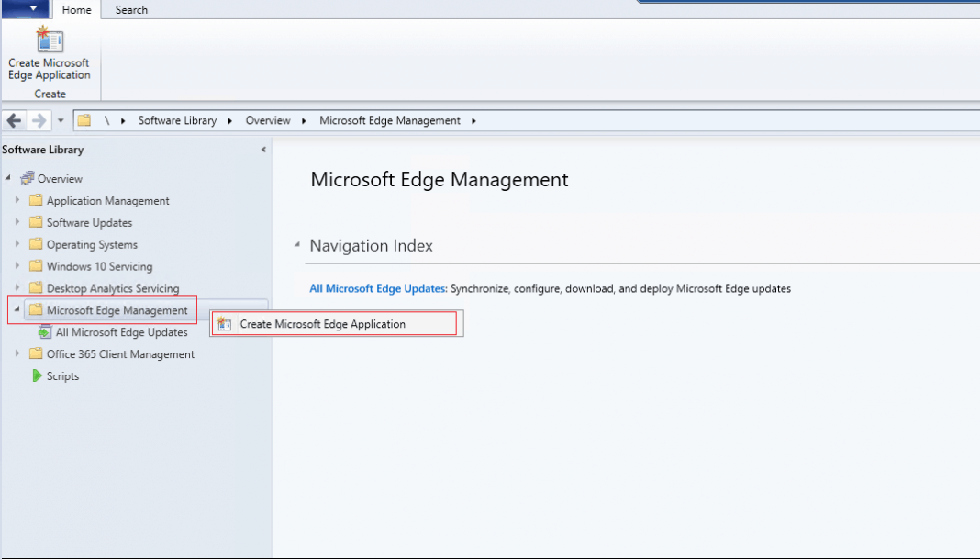
Task: Switch to the Search ribbon tab
Action: [x=131, y=9]
